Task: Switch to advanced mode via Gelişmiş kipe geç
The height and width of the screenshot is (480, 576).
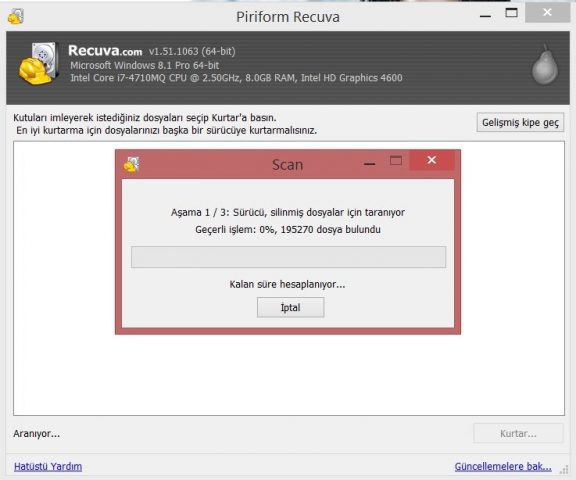Action: coord(520,122)
